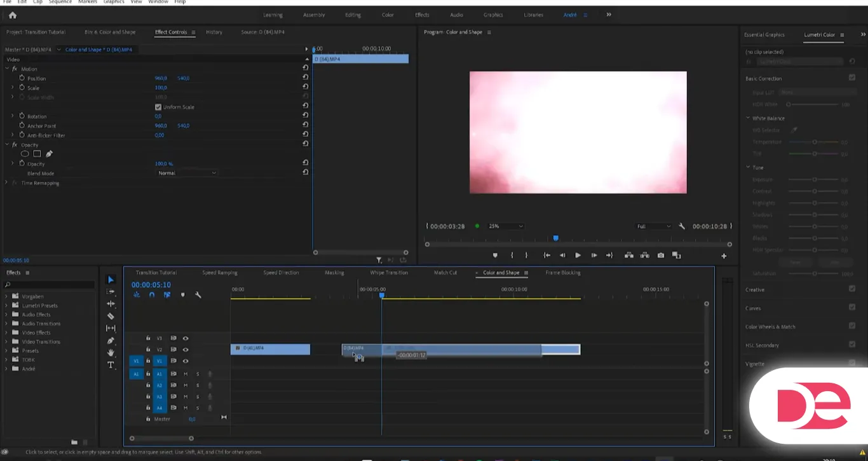Open the Color workspace tab
Screen dimensions: 868x461
pyautogui.click(x=388, y=15)
